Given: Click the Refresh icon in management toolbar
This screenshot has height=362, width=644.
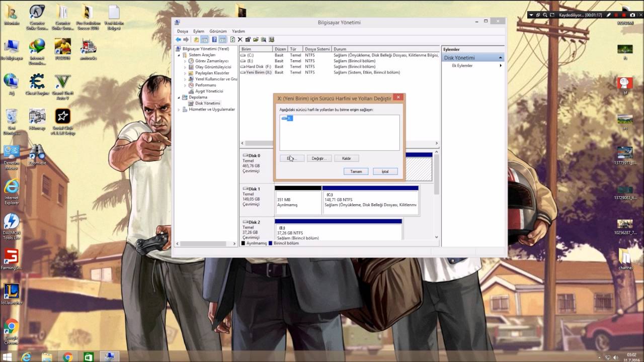Looking at the screenshot, I should [232, 39].
